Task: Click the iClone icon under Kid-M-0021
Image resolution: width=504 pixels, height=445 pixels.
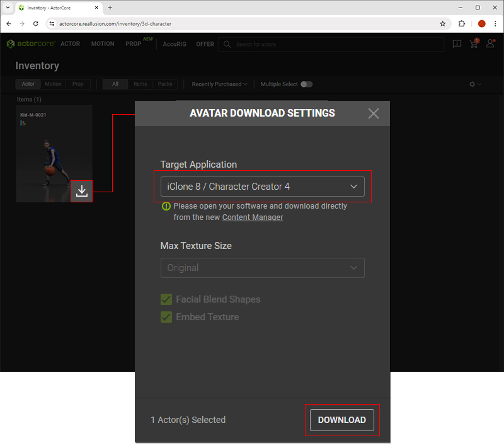Action: point(23,123)
